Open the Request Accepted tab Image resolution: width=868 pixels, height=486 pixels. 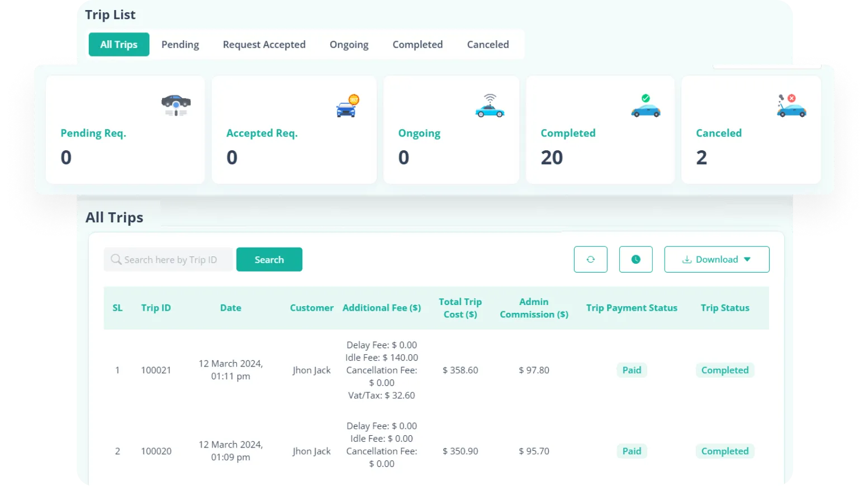pyautogui.click(x=264, y=45)
